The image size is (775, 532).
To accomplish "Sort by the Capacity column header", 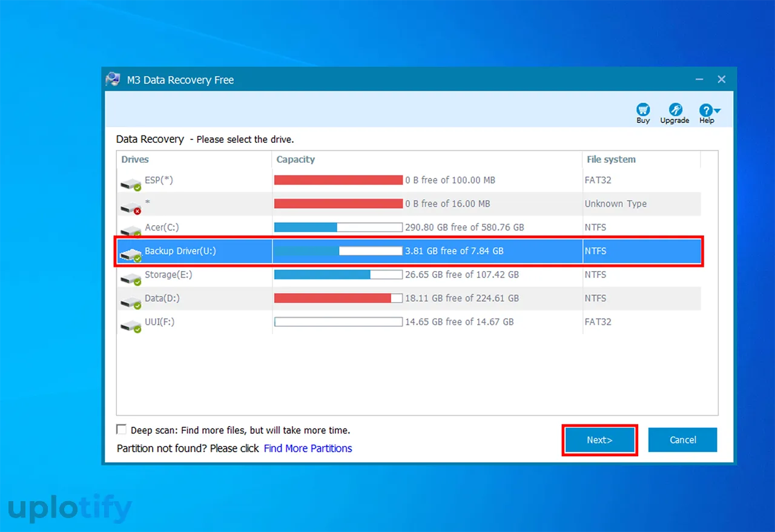I will pos(295,159).
